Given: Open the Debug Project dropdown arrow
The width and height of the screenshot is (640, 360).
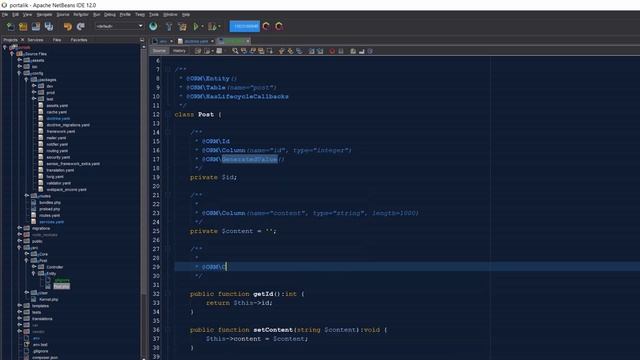Looking at the screenshot, I should (x=219, y=27).
